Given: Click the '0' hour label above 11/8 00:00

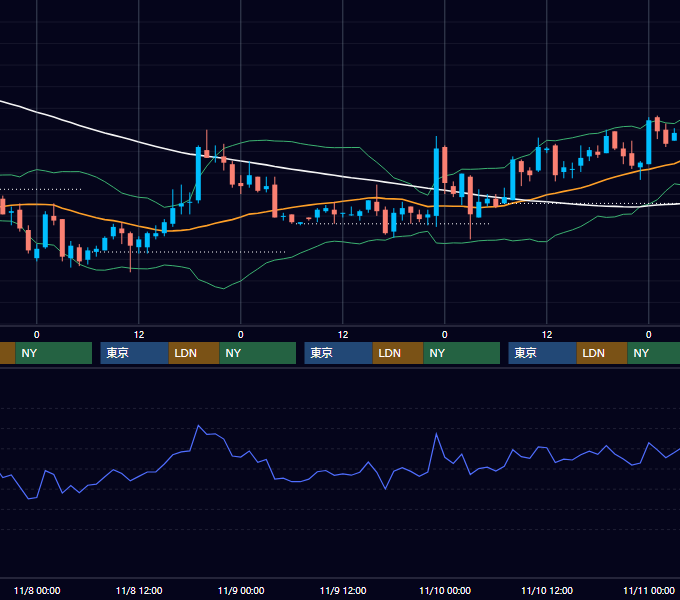Looking at the screenshot, I should pos(36,335).
